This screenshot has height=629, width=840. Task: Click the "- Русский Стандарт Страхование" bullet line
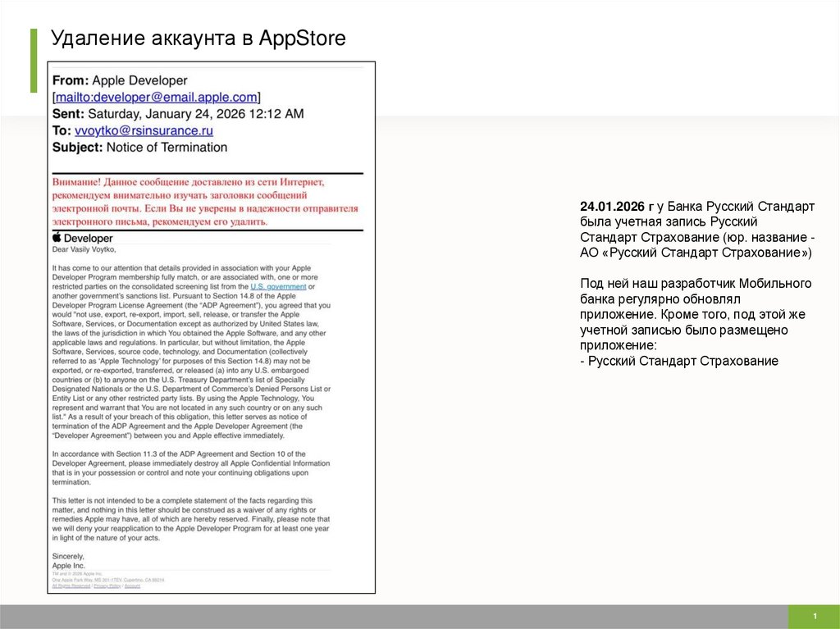click(678, 361)
